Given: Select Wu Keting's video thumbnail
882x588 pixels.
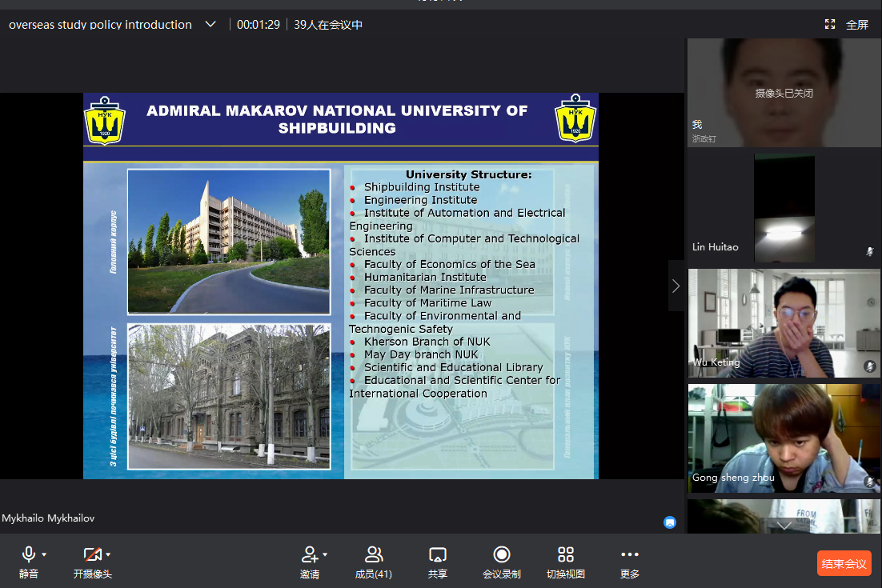Looking at the screenshot, I should [784, 322].
